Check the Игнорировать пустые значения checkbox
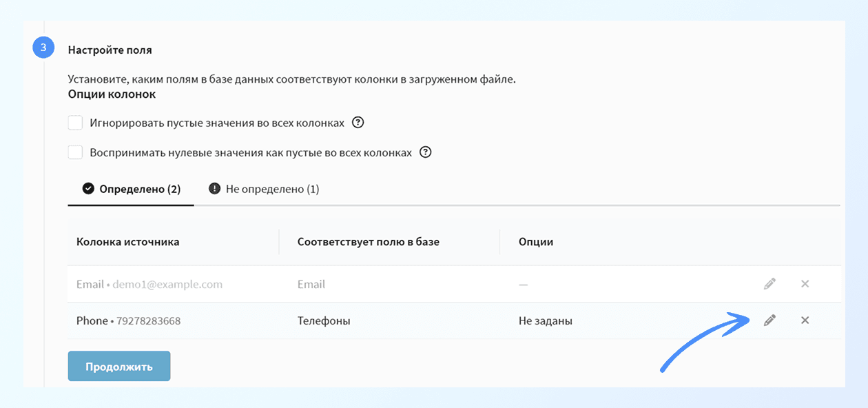Viewport: 868px width, 408px height. (x=75, y=122)
